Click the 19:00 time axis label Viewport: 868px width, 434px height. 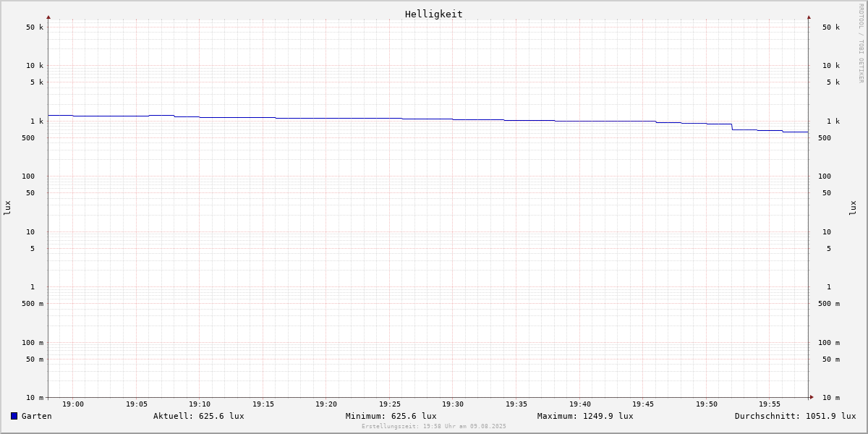73,404
